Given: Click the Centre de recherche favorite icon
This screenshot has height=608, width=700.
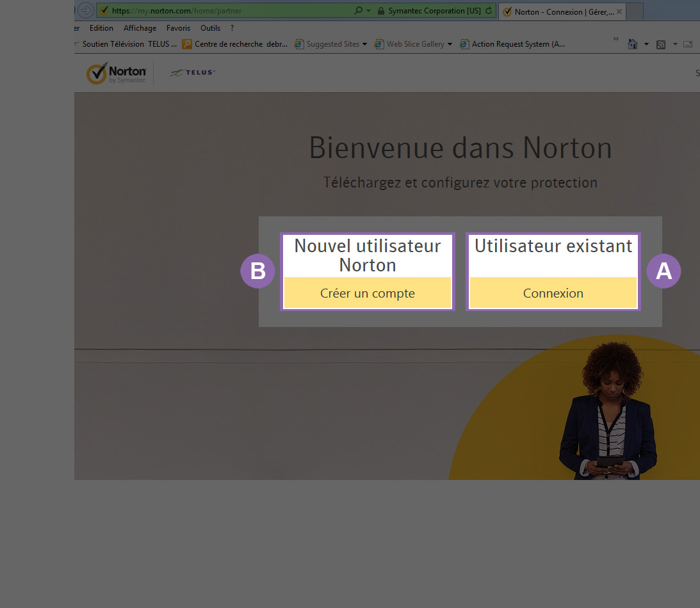Looking at the screenshot, I should point(186,44).
